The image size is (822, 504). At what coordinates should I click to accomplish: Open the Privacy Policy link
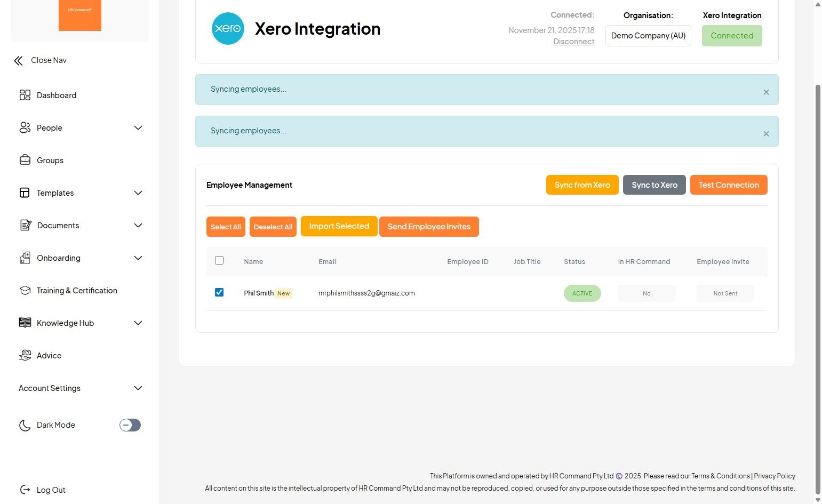point(775,476)
